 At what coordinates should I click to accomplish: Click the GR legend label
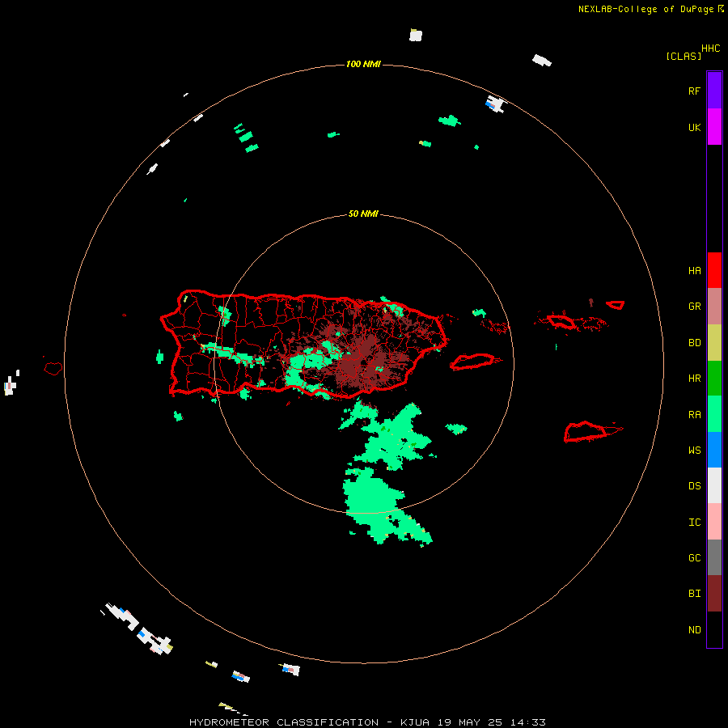694,307
